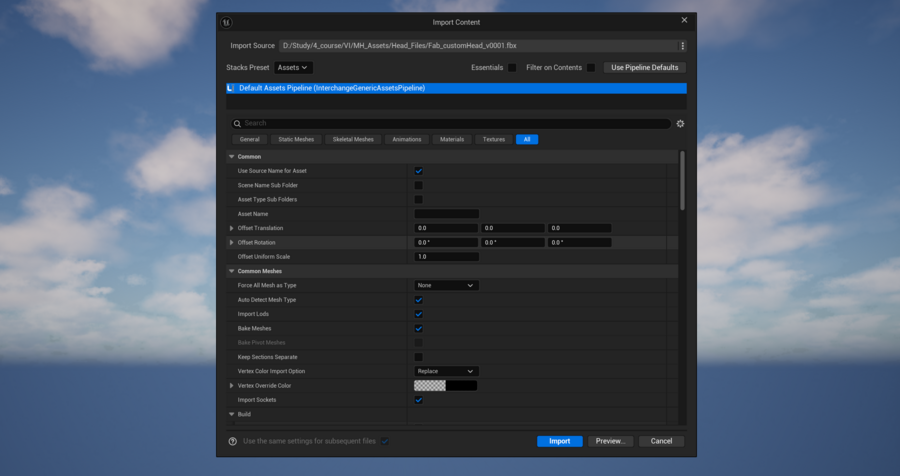Click the help question mark icon
Screen dimensions: 900x476
(233, 441)
